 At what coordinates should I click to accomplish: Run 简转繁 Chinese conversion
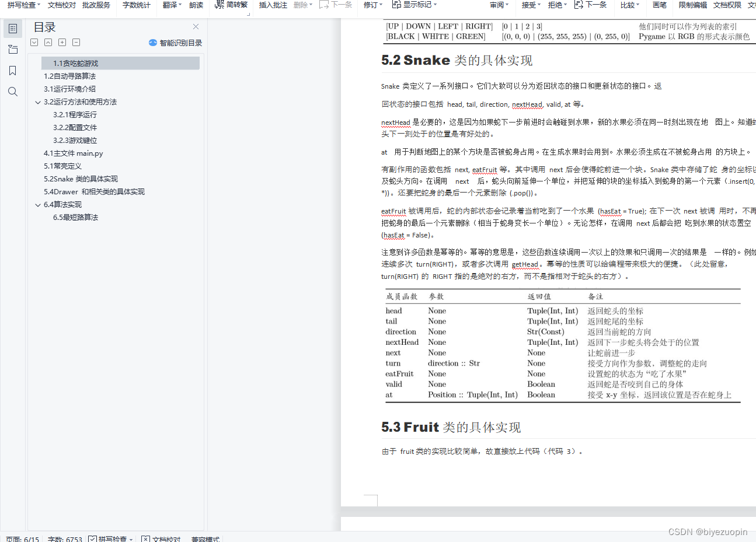tap(238, 5)
